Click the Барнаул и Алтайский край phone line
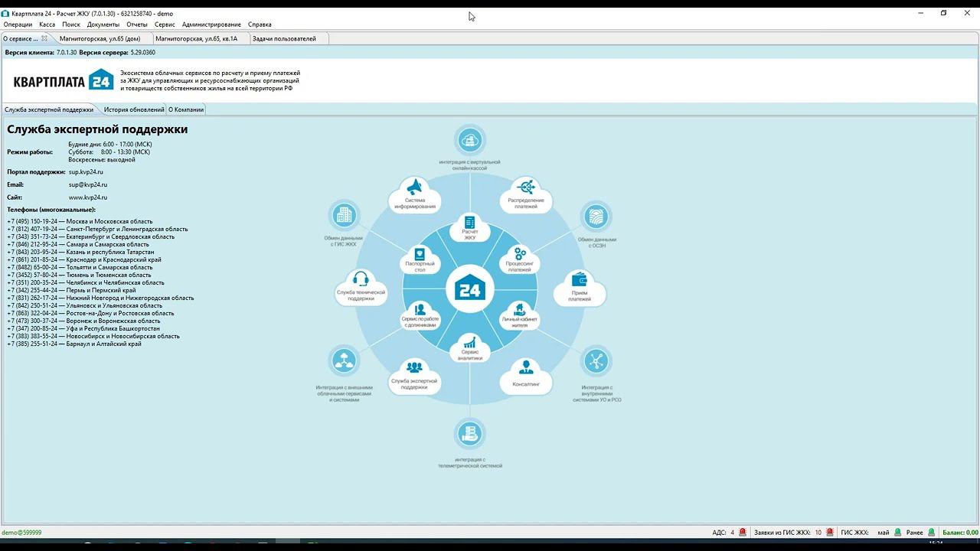The image size is (980, 551). (74, 344)
